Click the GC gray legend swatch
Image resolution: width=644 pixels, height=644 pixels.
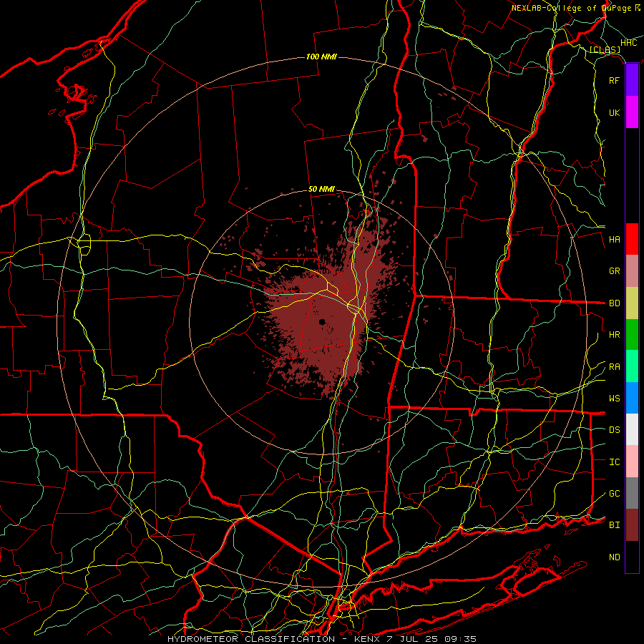pos(632,493)
